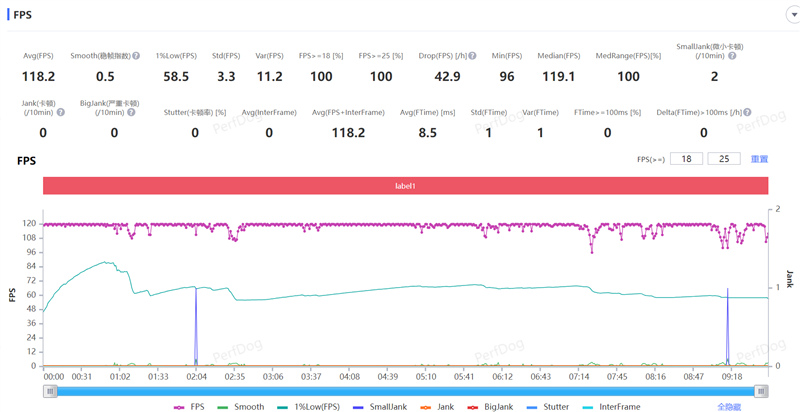800x412 pixels.
Task: Click help icon for SmallJank (/10min)
Action: click(732, 56)
